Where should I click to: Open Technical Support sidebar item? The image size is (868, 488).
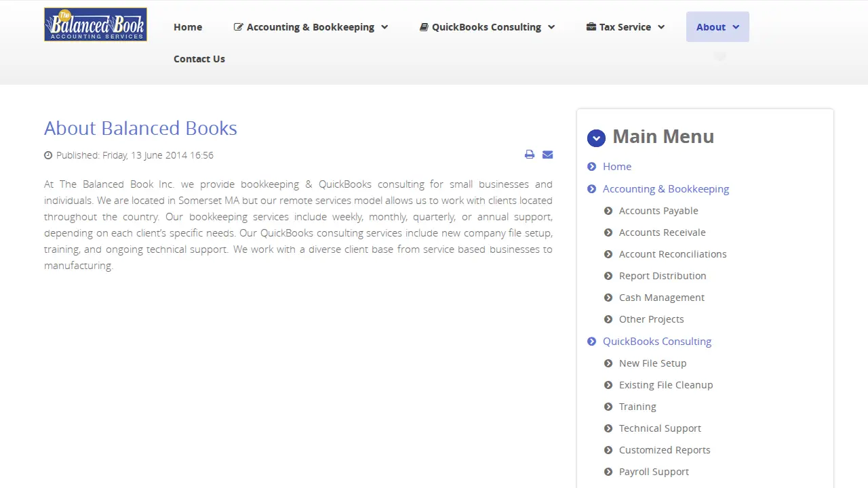point(660,428)
